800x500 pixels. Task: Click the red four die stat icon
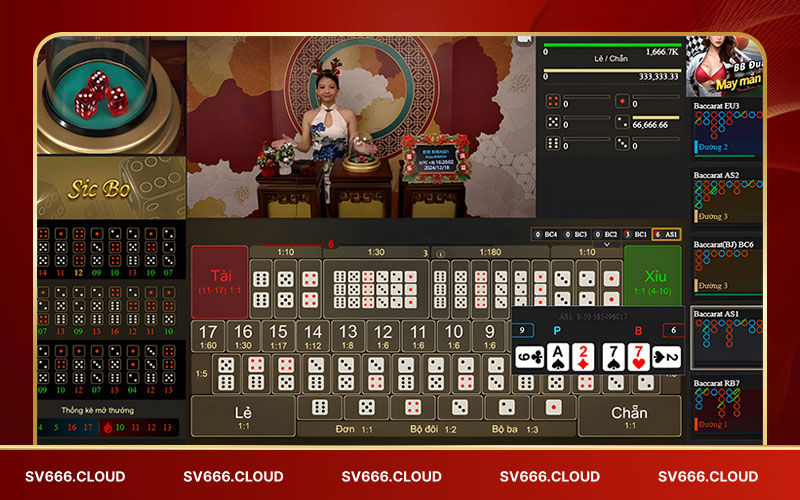[x=553, y=102]
